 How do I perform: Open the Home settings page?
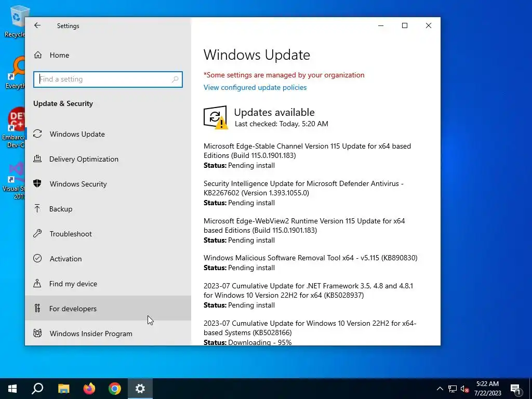point(108,55)
